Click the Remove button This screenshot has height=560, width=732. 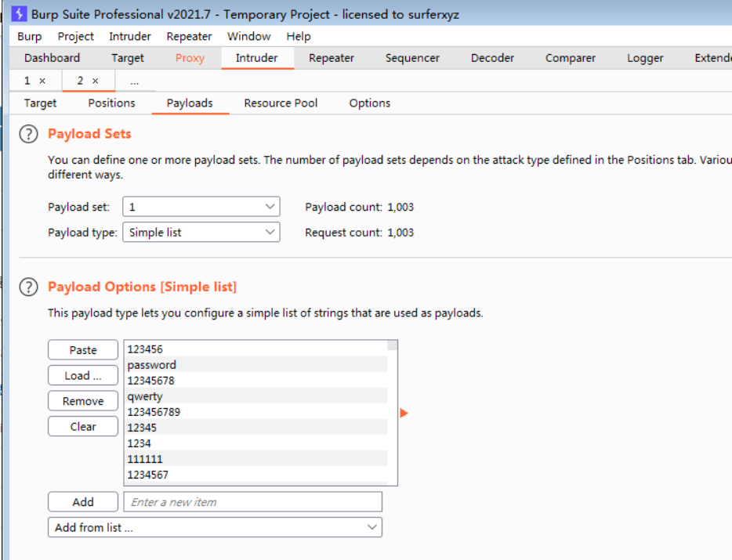(x=83, y=401)
